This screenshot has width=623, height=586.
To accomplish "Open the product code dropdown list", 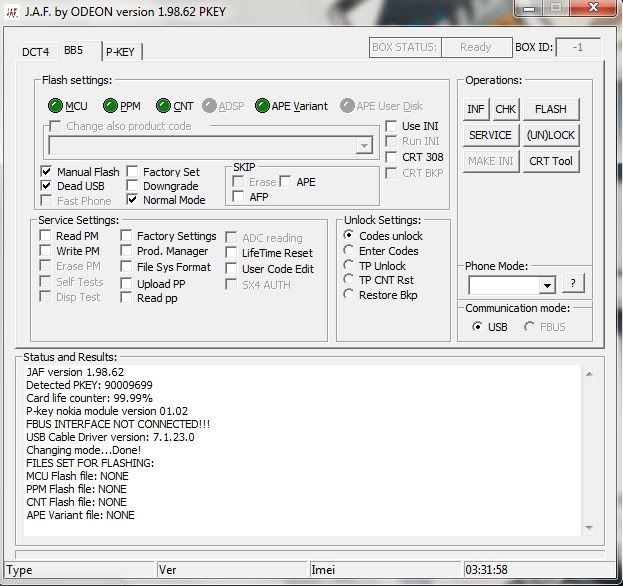I will [x=364, y=145].
